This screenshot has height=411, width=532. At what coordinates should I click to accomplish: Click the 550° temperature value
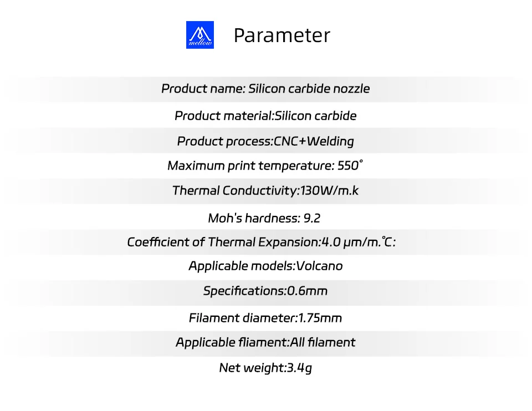350,166
